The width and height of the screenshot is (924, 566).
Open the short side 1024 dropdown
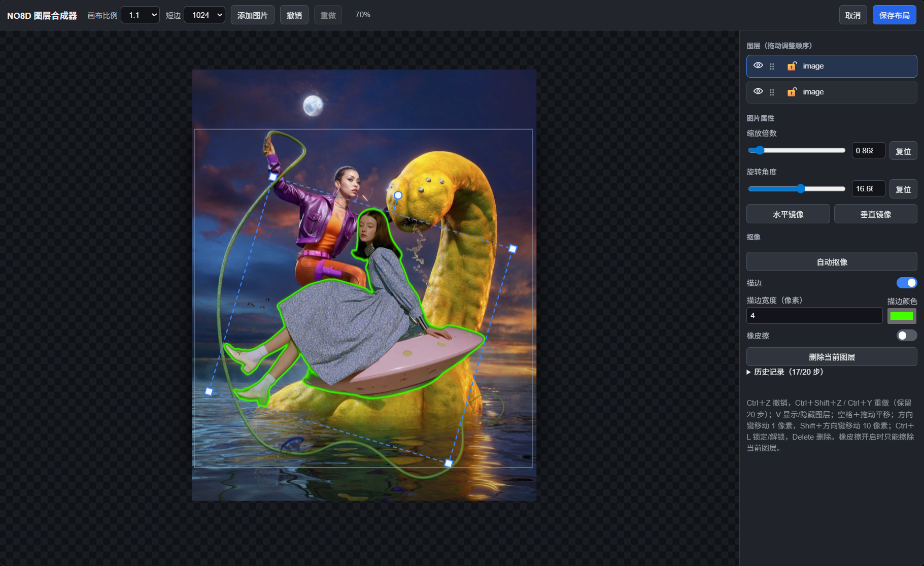pos(204,15)
